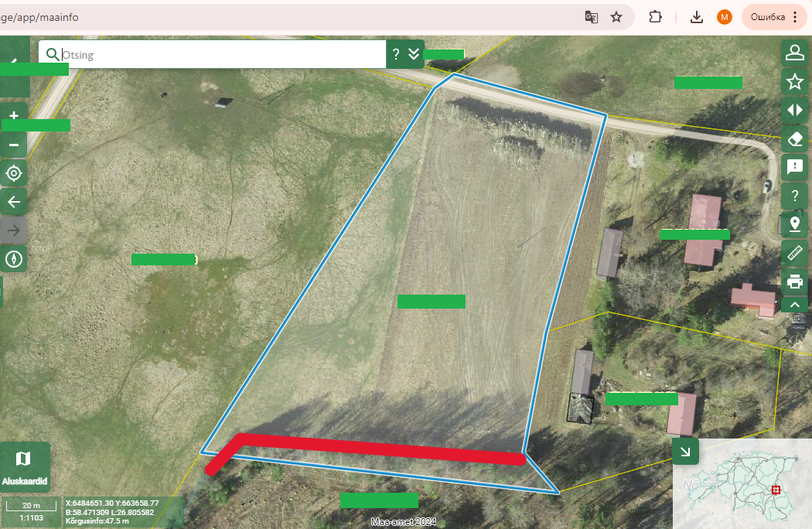Screen dimensions: 812x529
Task: Expand advanced search double-chevron
Action: point(414,54)
